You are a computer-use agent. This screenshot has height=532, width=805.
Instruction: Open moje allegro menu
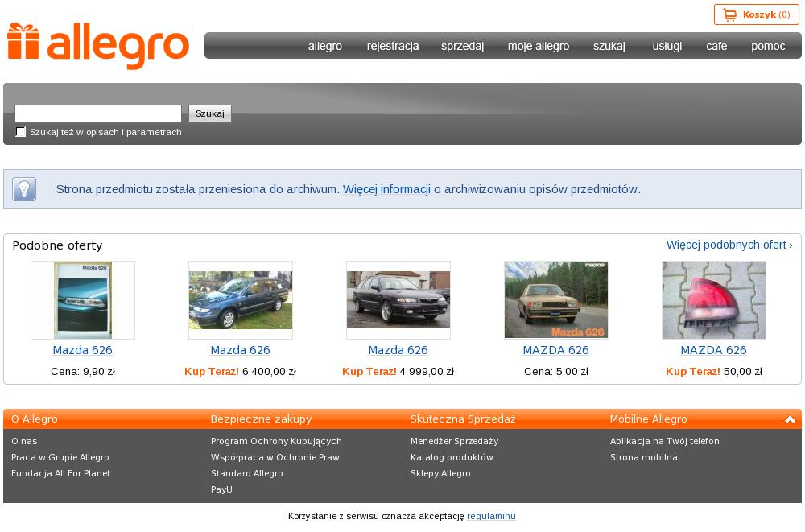coord(539,46)
